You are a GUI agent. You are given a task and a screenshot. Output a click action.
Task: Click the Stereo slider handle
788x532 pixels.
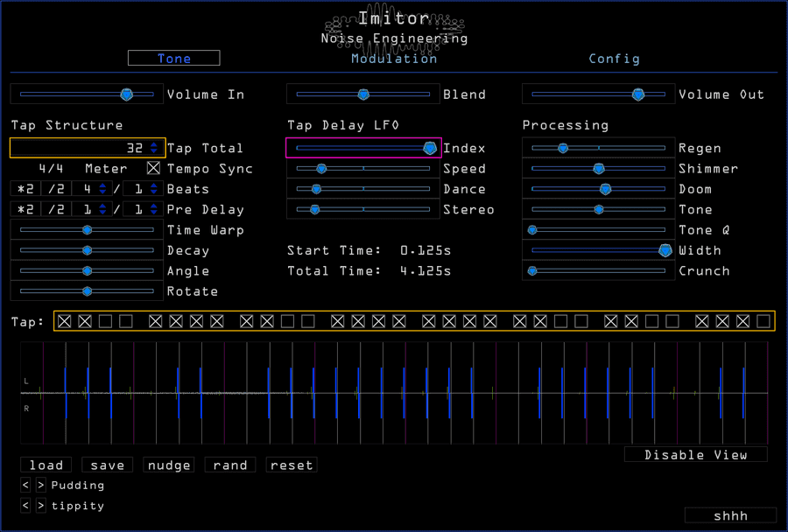click(x=314, y=209)
